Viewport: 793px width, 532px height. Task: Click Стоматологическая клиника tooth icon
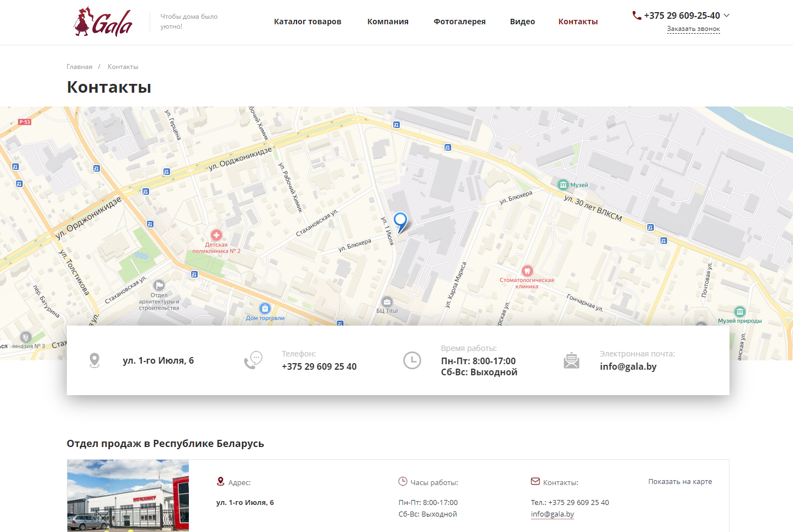[x=527, y=270]
